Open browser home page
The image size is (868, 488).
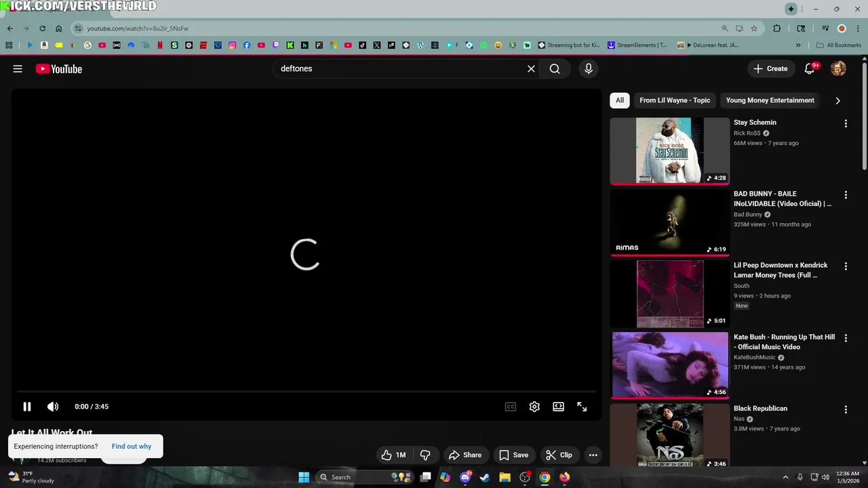click(59, 28)
